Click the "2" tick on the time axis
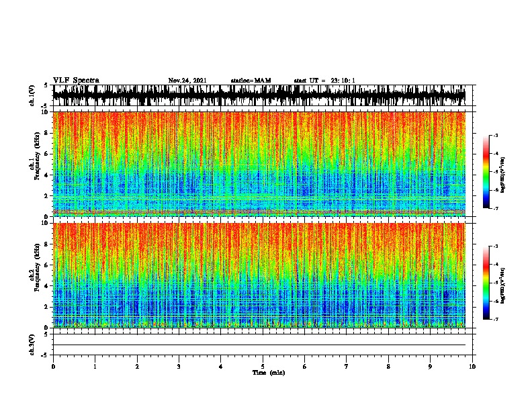The width and height of the screenshot is (532, 411). [137, 367]
